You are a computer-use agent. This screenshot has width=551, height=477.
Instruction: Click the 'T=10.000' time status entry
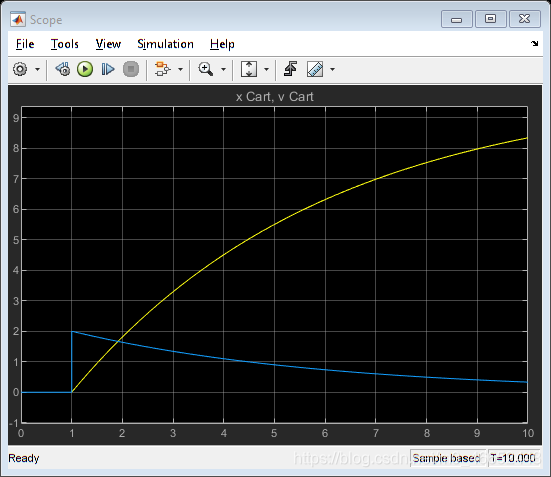(513, 458)
